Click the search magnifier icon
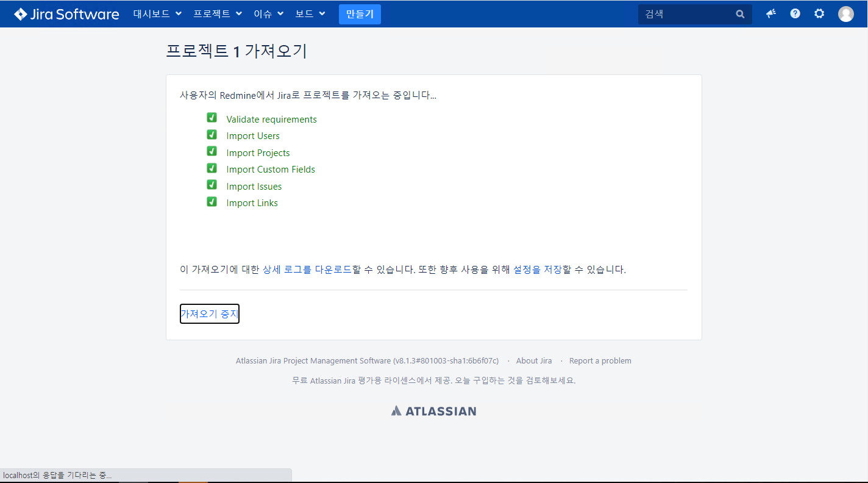This screenshot has height=483, width=868. coord(740,14)
